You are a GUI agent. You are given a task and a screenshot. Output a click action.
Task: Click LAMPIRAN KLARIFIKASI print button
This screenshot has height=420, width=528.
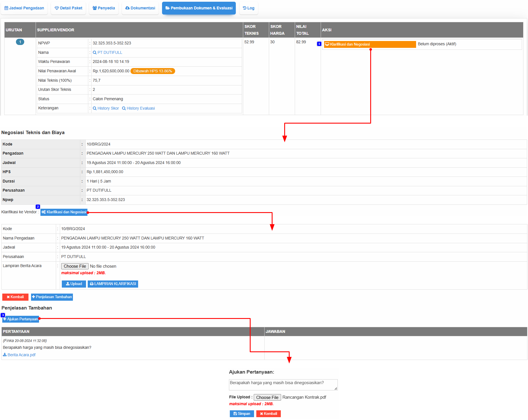113,284
